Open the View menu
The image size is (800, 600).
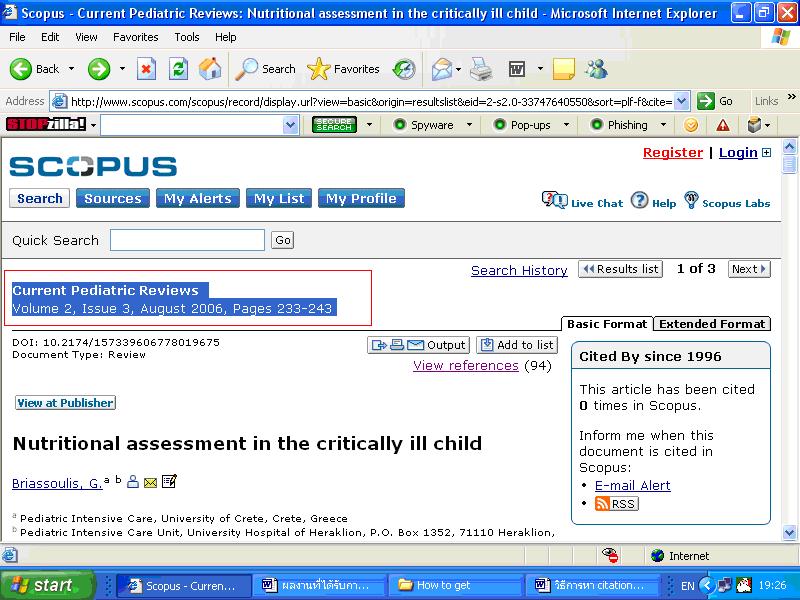pos(86,37)
